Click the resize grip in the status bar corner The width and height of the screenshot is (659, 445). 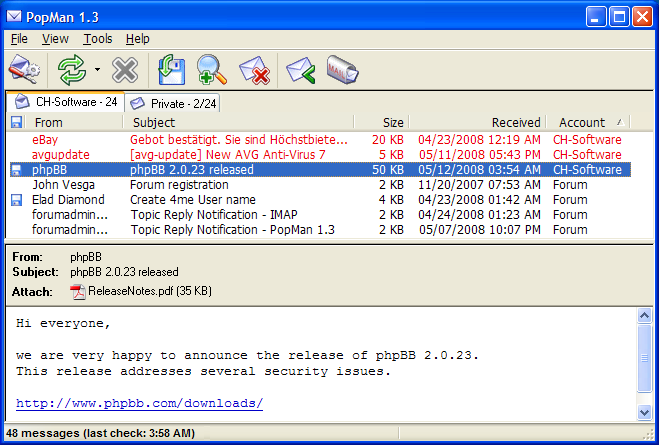point(648,434)
